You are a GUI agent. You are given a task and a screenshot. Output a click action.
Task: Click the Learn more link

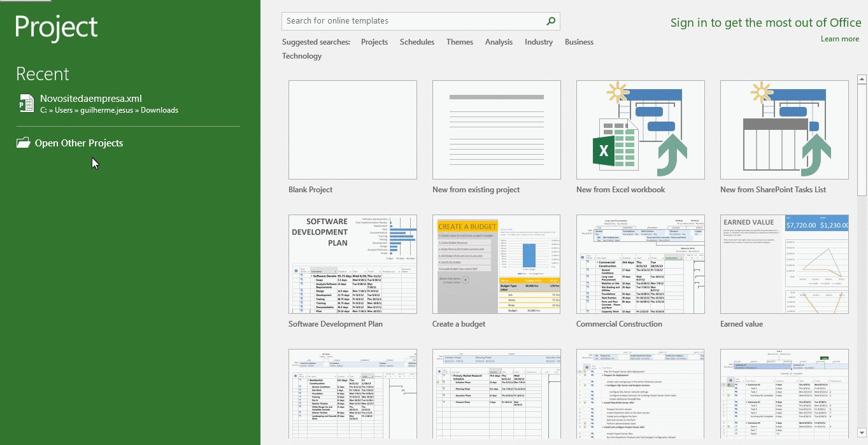839,39
